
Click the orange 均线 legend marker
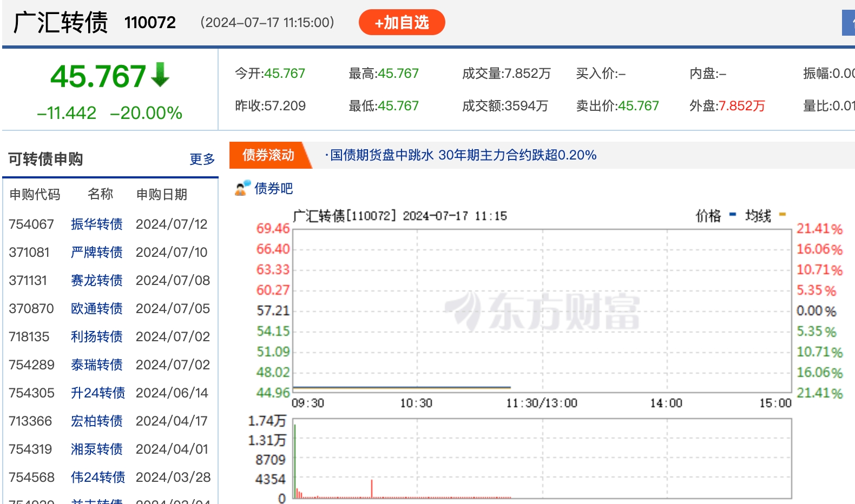pyautogui.click(x=782, y=215)
